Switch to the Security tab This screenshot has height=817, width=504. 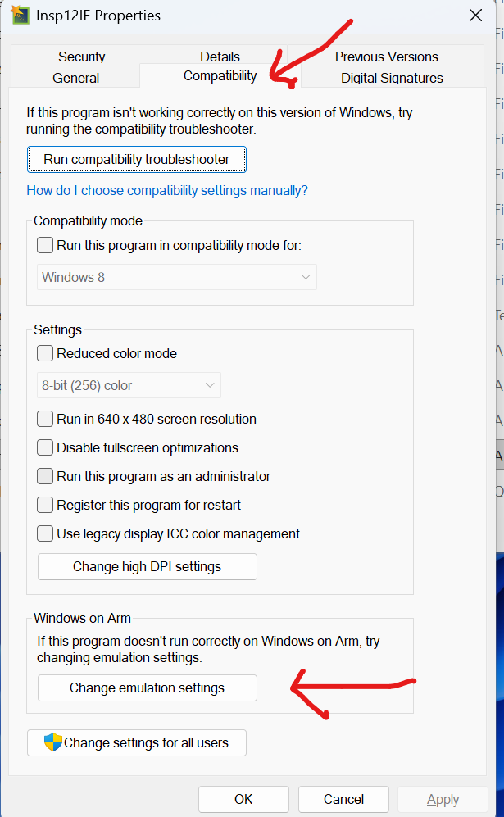(x=81, y=57)
